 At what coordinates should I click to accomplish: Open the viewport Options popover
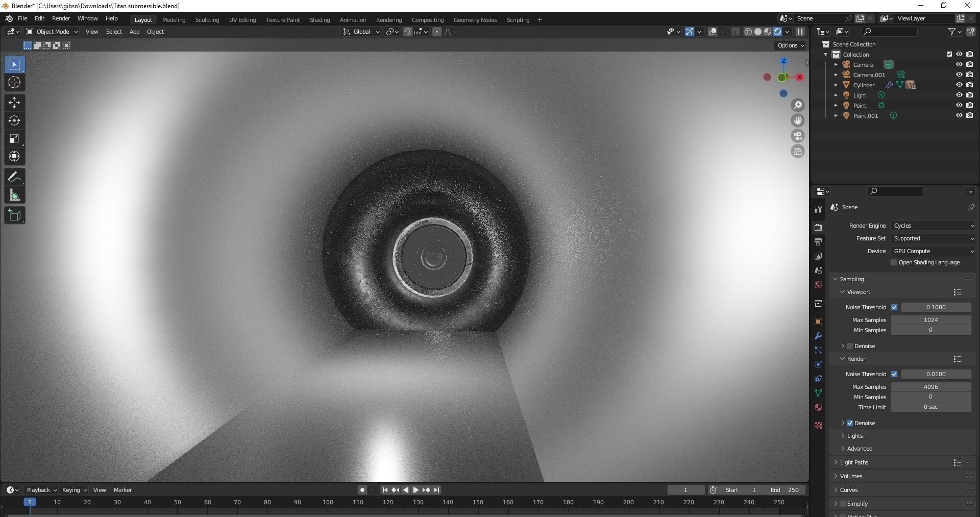coord(791,45)
